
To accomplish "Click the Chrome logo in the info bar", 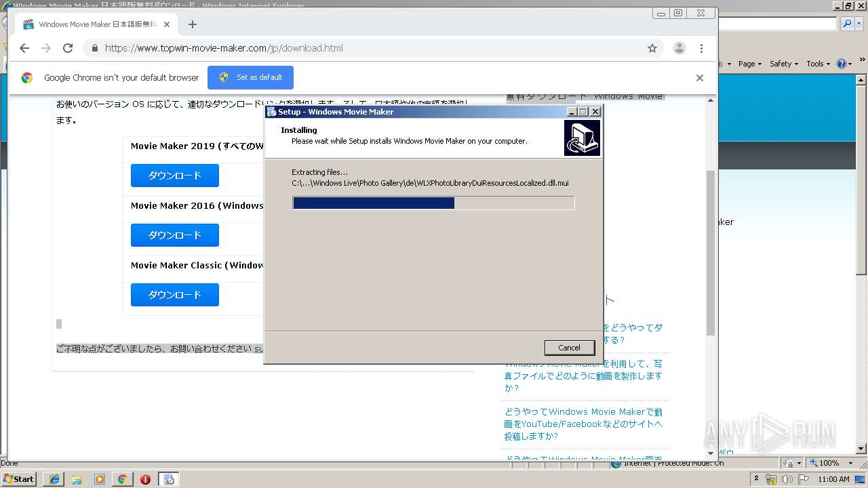I will tap(26, 78).
